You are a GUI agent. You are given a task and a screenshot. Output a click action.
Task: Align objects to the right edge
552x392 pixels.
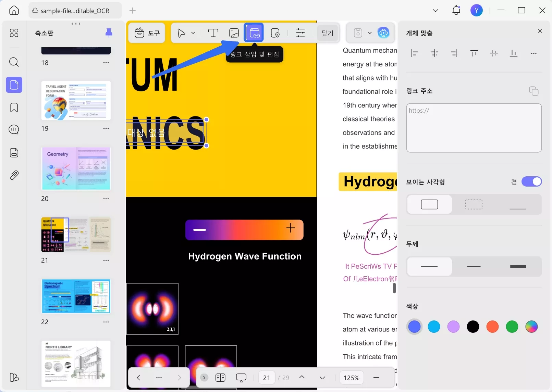tap(454, 53)
